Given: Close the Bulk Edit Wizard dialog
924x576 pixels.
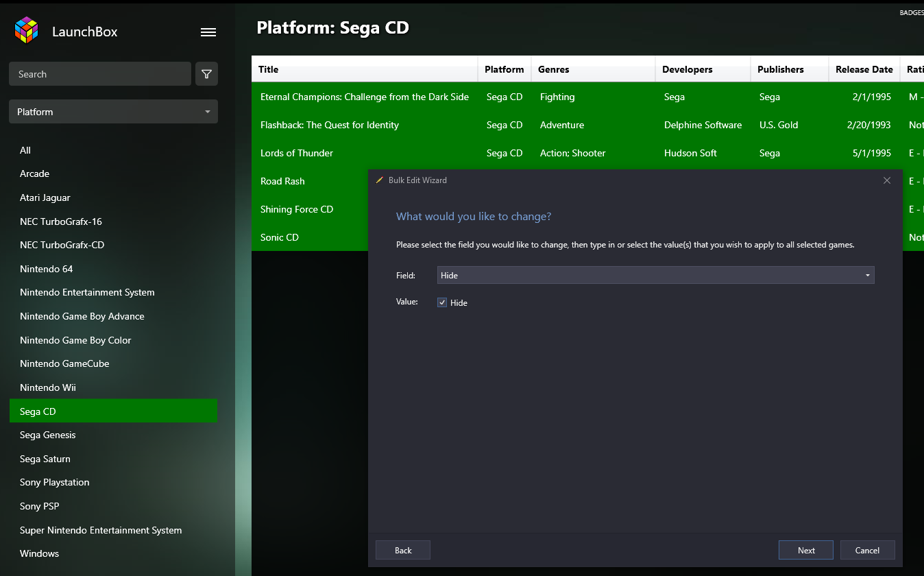Looking at the screenshot, I should 887,180.
